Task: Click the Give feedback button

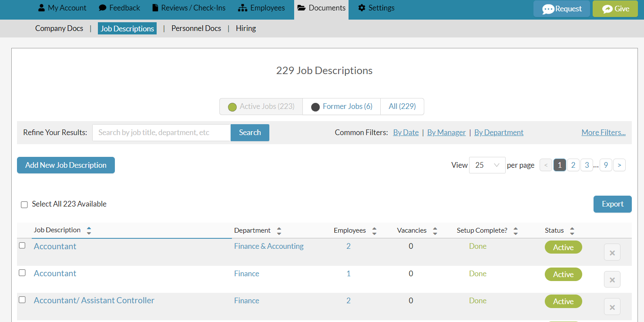Action: 615,9
